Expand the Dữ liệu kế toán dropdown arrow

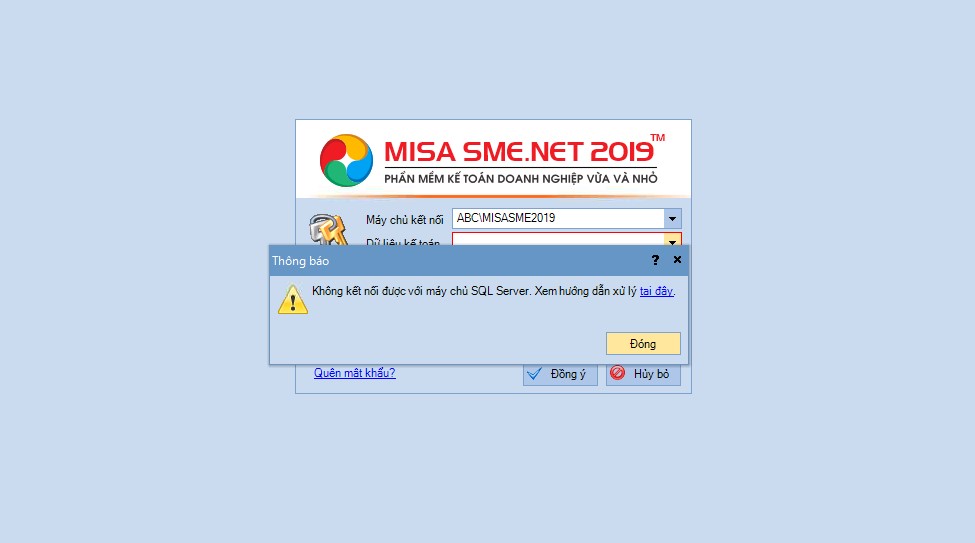(x=672, y=241)
